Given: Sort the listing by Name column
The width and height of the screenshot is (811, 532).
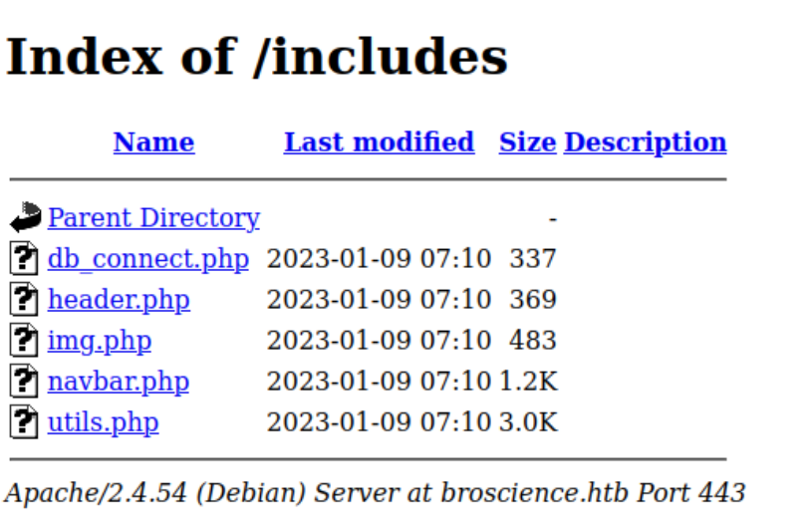Looking at the screenshot, I should pos(153,142).
